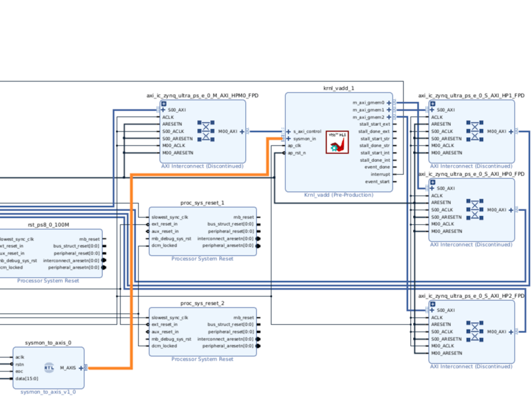The image size is (532, 399).
Task: Click Processor System Reset label under proc_sys_reset_1
Action: click(x=202, y=259)
